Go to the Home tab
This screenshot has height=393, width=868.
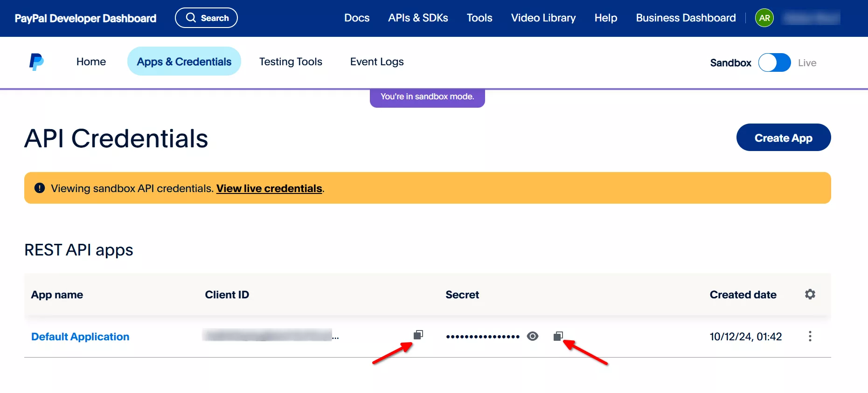pyautogui.click(x=91, y=62)
